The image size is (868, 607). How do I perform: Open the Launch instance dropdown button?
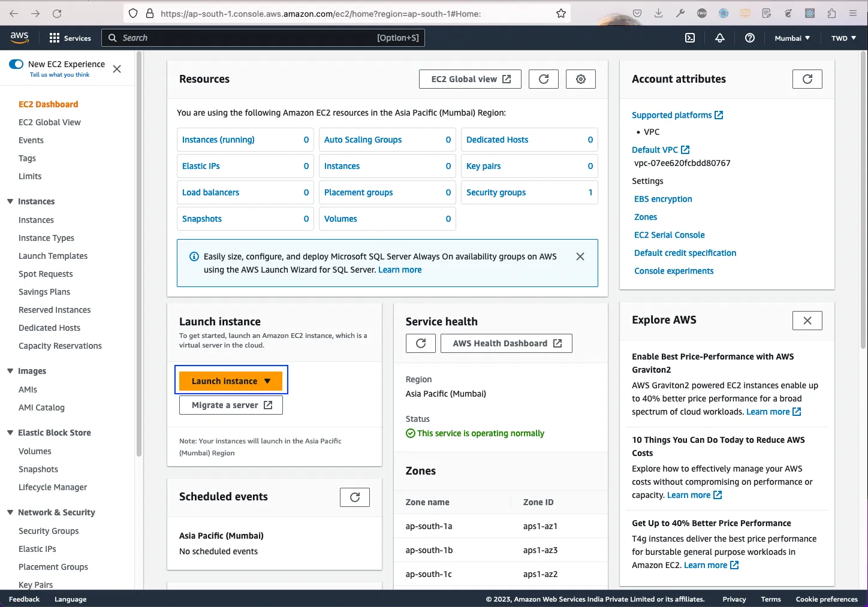point(231,381)
